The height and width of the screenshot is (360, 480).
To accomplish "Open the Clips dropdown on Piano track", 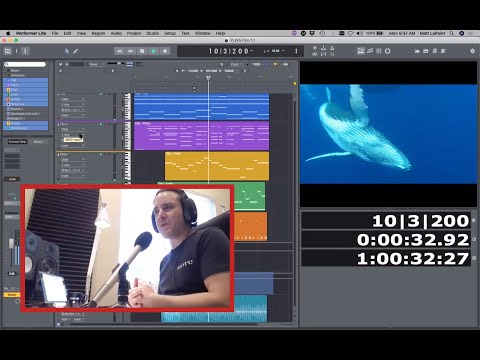I will point(73,129).
